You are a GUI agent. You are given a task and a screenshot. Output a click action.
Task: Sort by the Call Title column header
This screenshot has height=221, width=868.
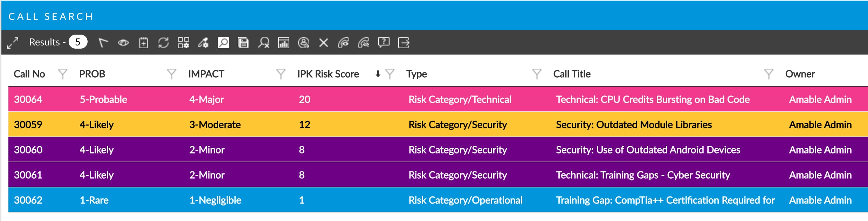click(x=572, y=74)
